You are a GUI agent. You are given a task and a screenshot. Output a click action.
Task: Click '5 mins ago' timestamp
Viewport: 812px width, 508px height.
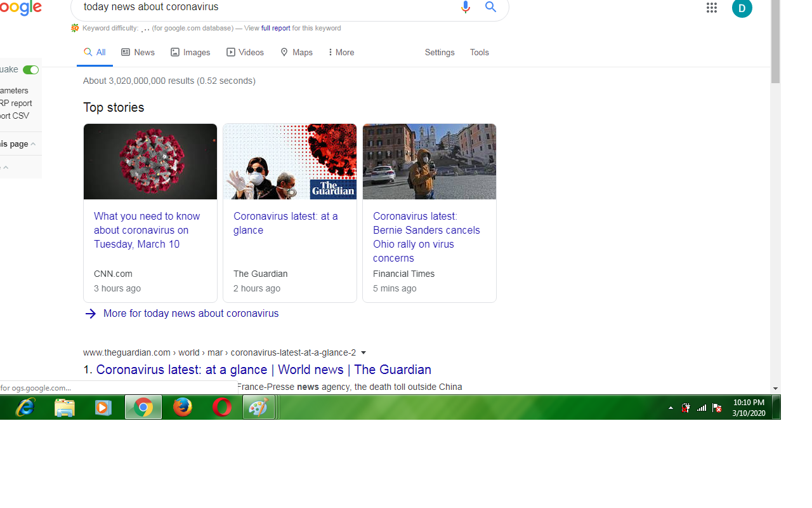click(x=395, y=288)
